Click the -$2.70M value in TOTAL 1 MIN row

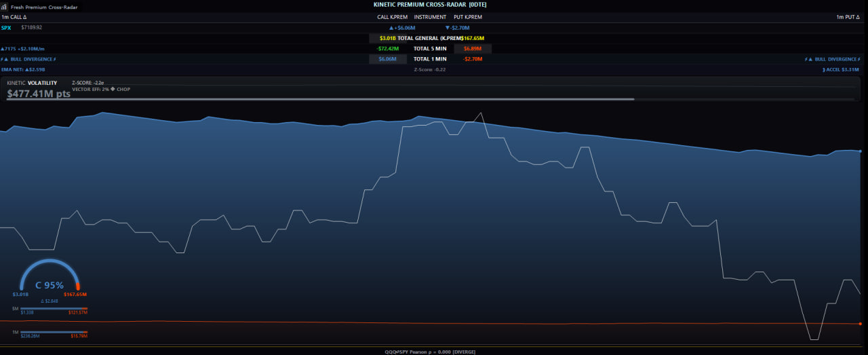pos(473,59)
